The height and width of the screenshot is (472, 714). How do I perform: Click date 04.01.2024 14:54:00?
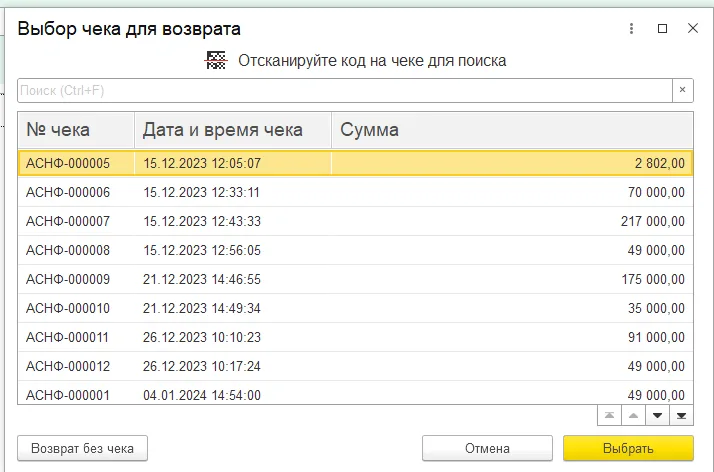(202, 395)
